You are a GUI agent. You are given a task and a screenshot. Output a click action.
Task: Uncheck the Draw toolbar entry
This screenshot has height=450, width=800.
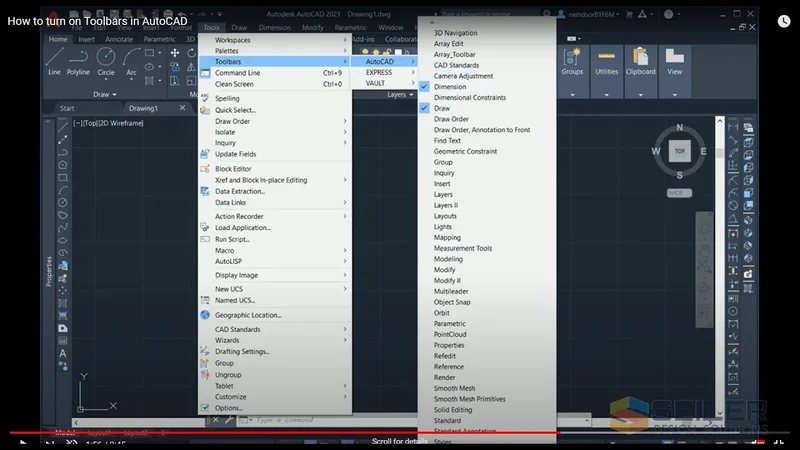441,108
